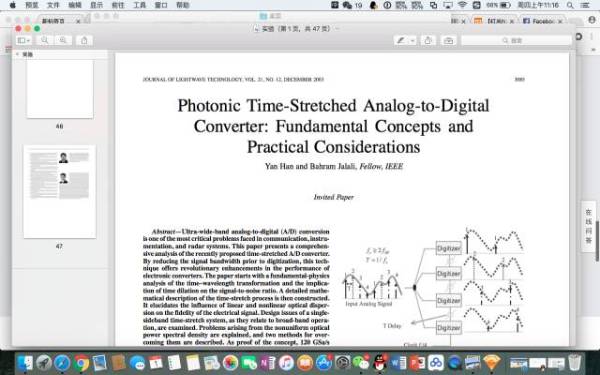Open Spotlight search in menu bar
Image resolution: width=600 pixels, height=375 pixels.
[x=570, y=5]
